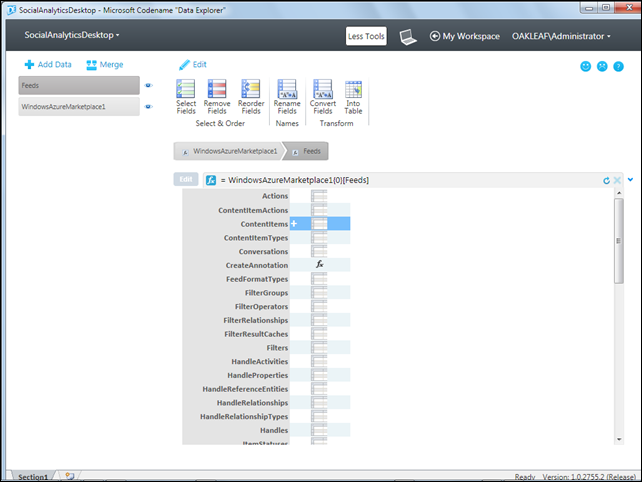Viewport: 642px width, 482px height.
Task: Click the refresh icon in the formula bar
Action: (606, 180)
